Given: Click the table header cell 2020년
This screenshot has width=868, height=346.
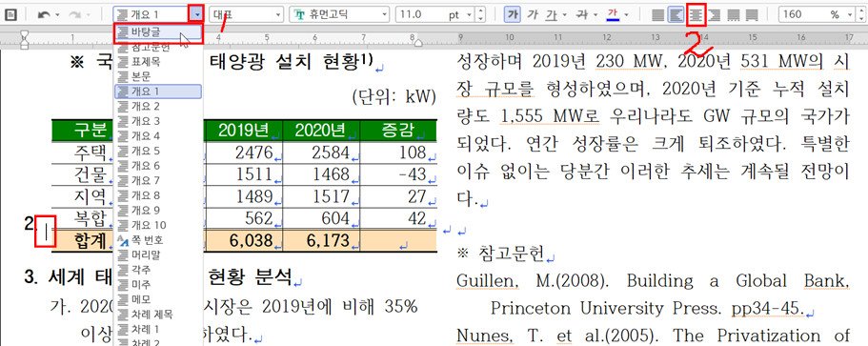Looking at the screenshot, I should pyautogui.click(x=321, y=131).
